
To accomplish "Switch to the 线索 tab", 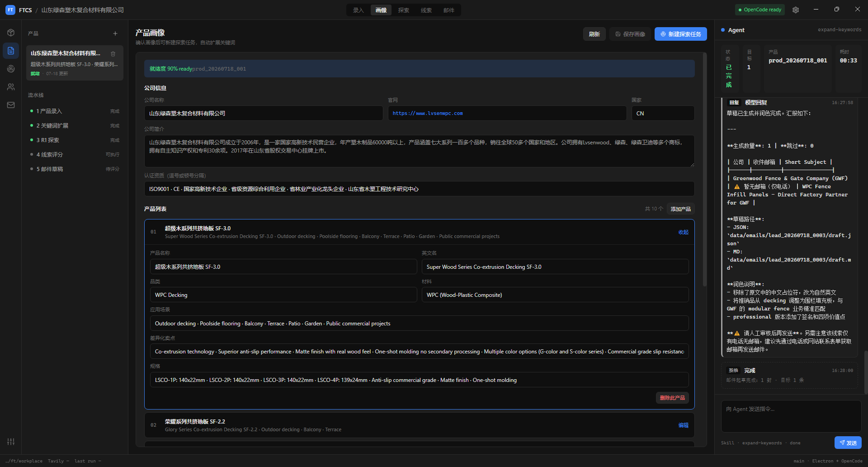I will (426, 10).
